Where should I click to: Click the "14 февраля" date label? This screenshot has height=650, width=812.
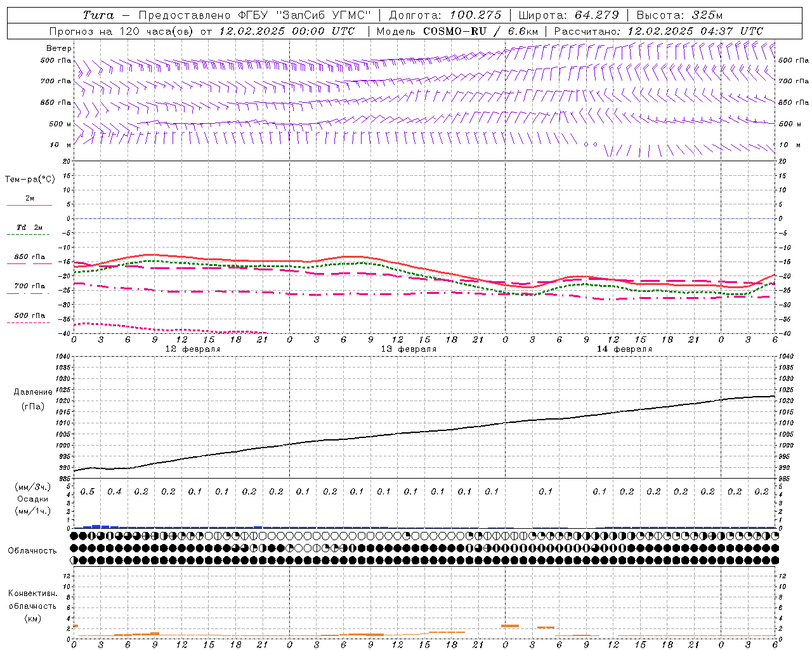click(x=624, y=349)
